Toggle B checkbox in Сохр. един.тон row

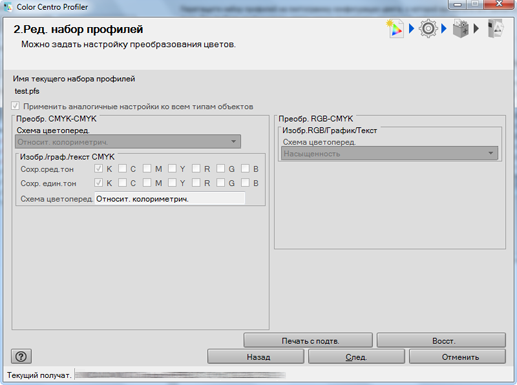tap(245, 183)
